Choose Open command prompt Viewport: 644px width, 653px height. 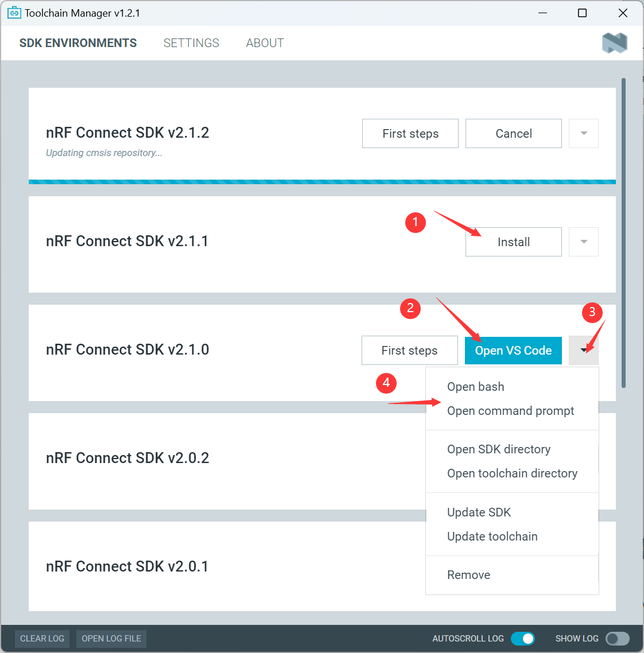(510, 410)
